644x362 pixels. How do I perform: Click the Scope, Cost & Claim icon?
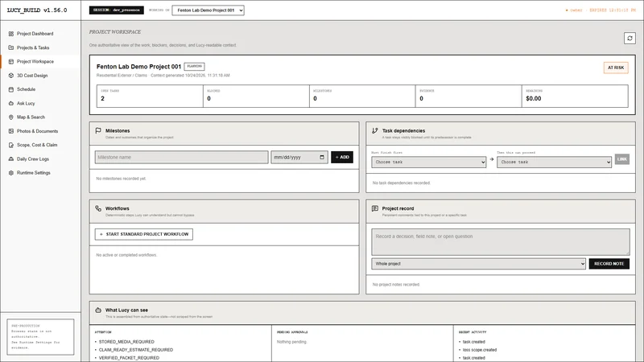11,145
